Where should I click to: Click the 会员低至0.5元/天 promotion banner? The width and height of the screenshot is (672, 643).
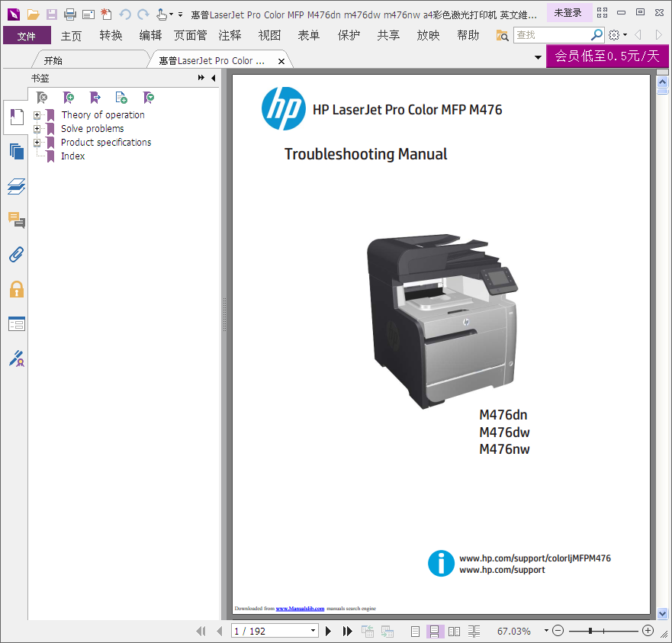[x=607, y=56]
